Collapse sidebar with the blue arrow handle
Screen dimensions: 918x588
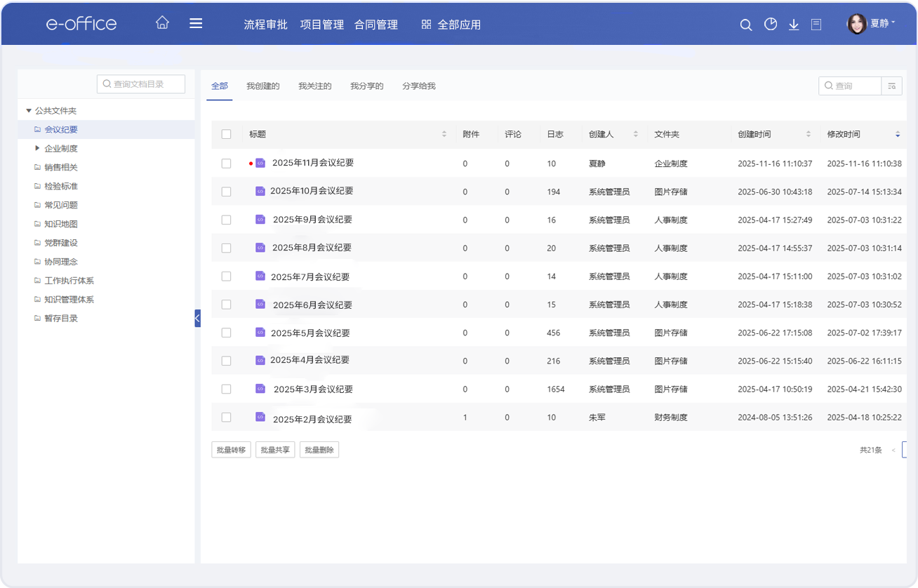197,319
